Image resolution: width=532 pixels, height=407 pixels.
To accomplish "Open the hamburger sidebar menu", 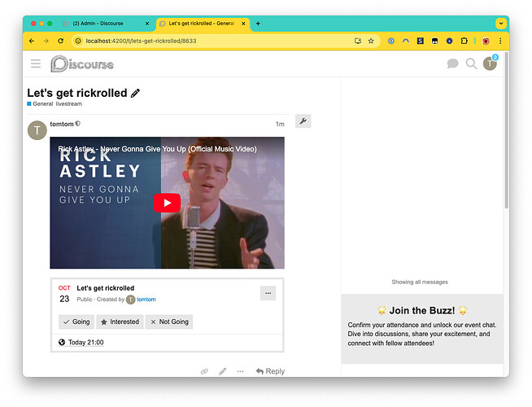I will [36, 63].
